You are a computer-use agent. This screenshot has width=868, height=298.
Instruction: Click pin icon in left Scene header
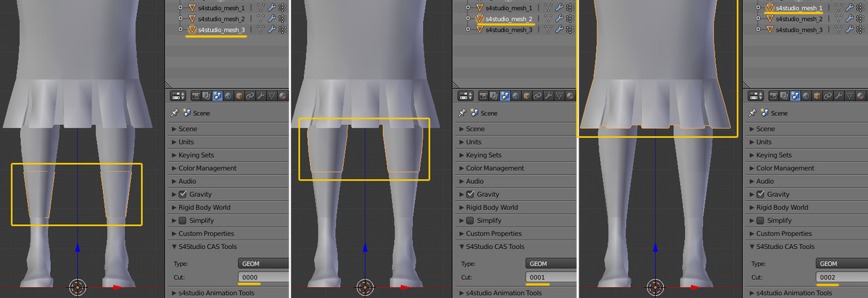[174, 113]
